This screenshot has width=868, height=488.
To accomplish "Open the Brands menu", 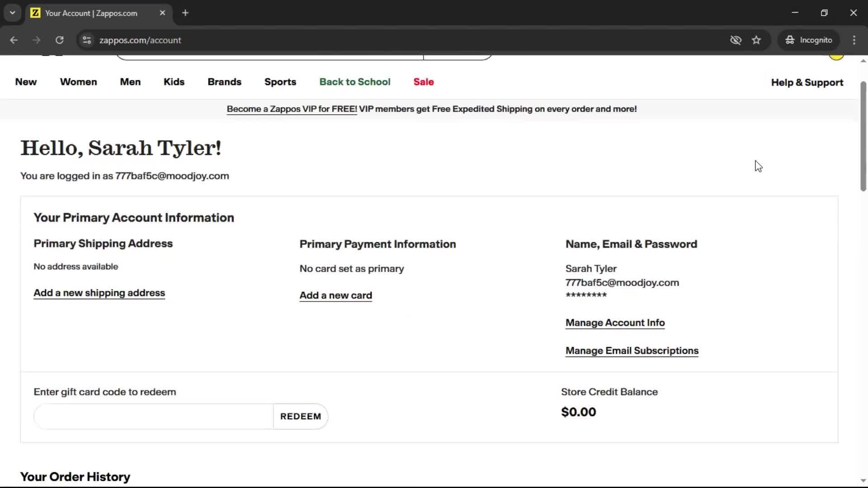I will click(224, 82).
